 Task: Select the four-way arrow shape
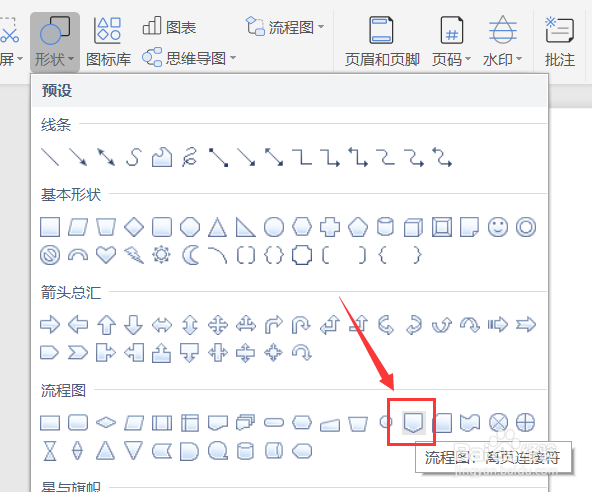(x=218, y=325)
